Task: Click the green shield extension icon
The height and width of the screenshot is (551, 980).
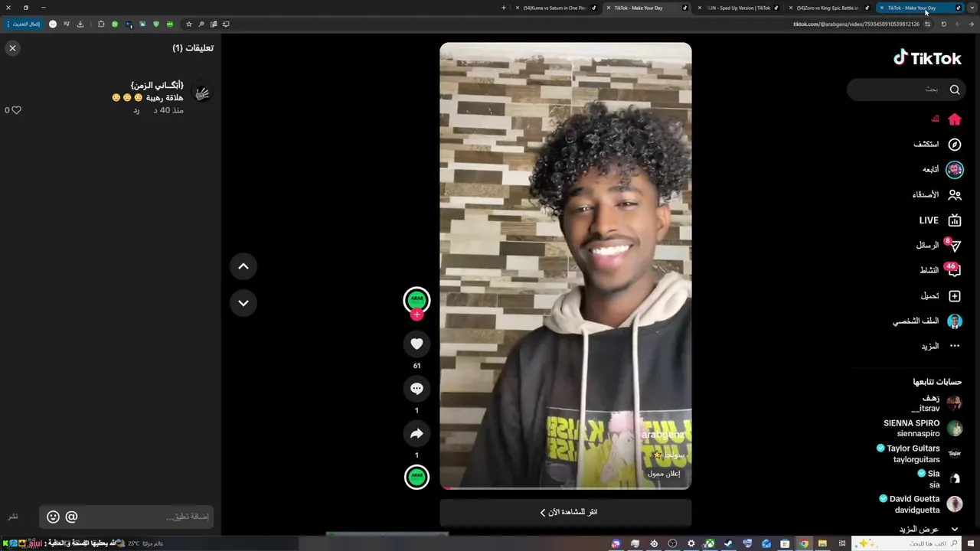Action: coord(156,24)
